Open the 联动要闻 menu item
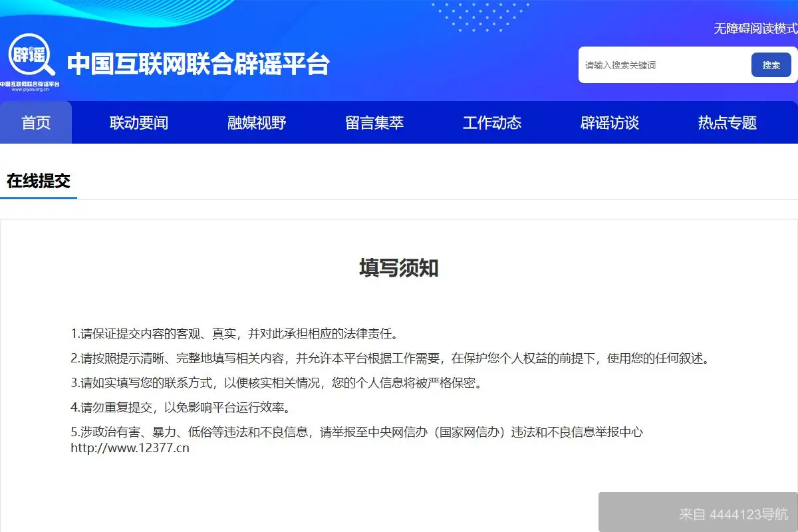Image resolution: width=798 pixels, height=532 pixels. pyautogui.click(x=138, y=122)
